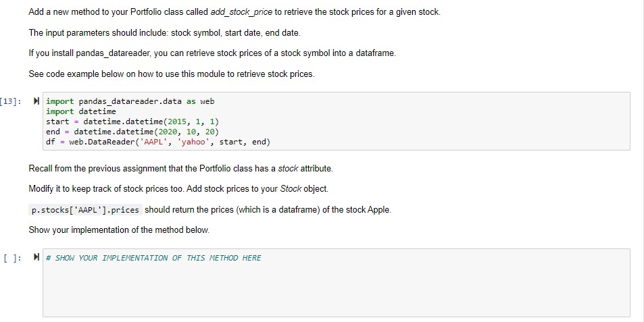Select the 'Recall from the previous assignment' paragraph
644x322 pixels.
180,169
